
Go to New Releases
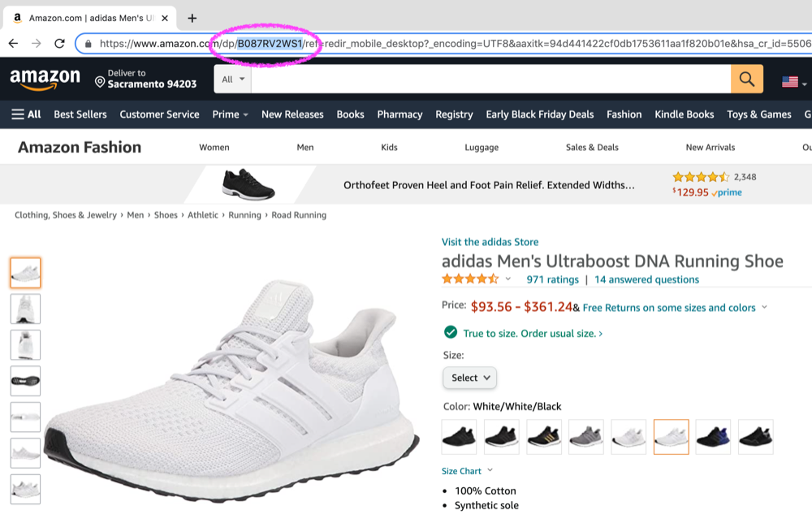pyautogui.click(x=292, y=114)
